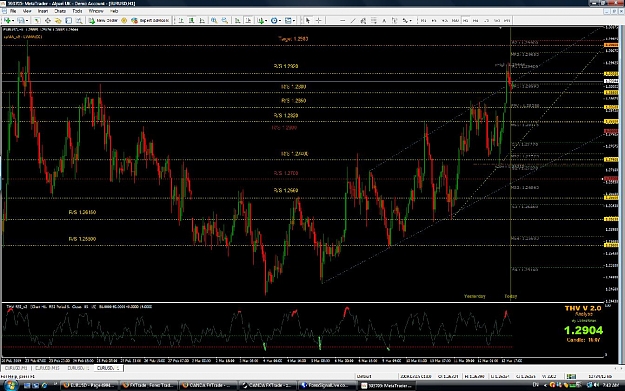The height and width of the screenshot is (391, 625).
Task: Switch chart to line chart type
Action: pyautogui.click(x=202, y=20)
